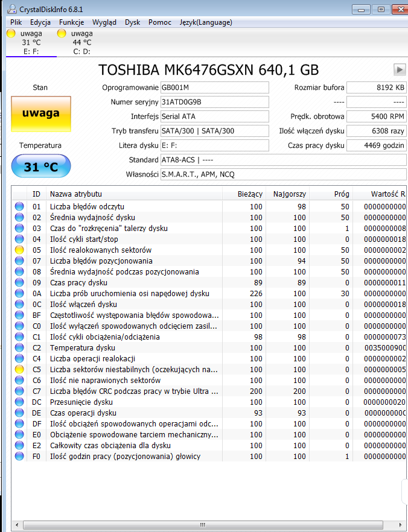408x532 pixels.
Task: Click the Litera dysku field
Action: click(214, 145)
